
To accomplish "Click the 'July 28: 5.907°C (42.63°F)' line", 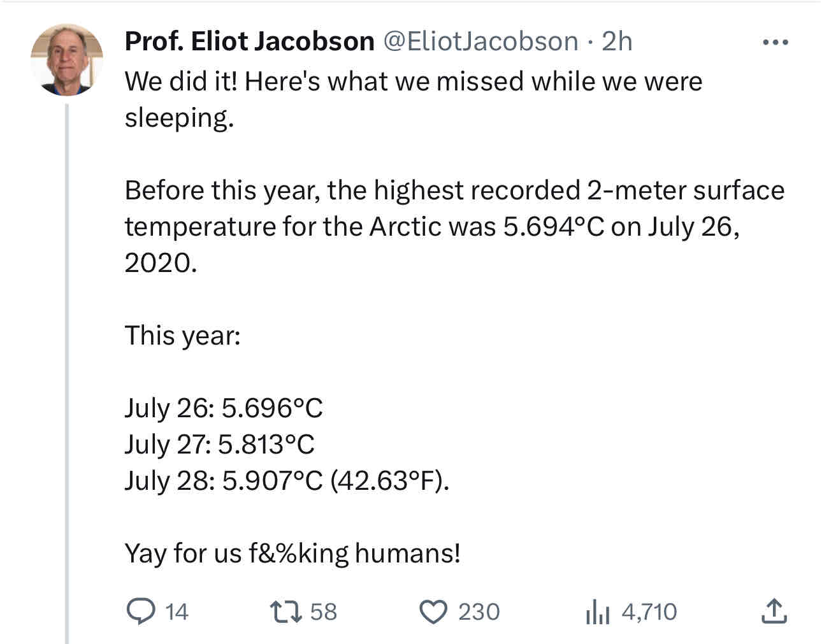I will (287, 480).
